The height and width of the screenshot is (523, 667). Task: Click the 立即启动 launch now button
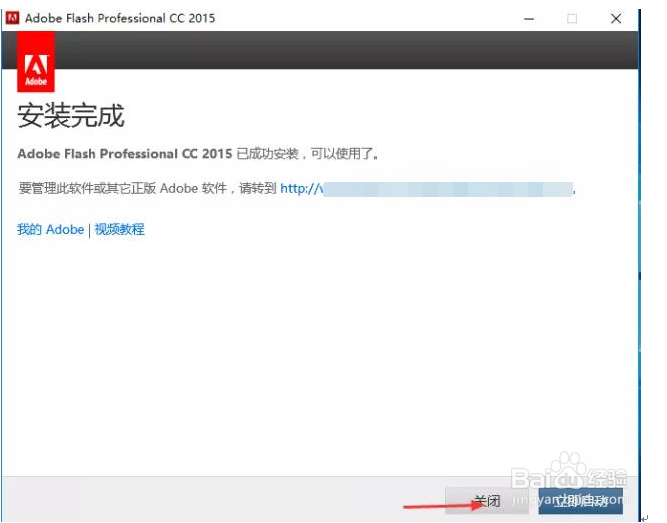click(581, 501)
